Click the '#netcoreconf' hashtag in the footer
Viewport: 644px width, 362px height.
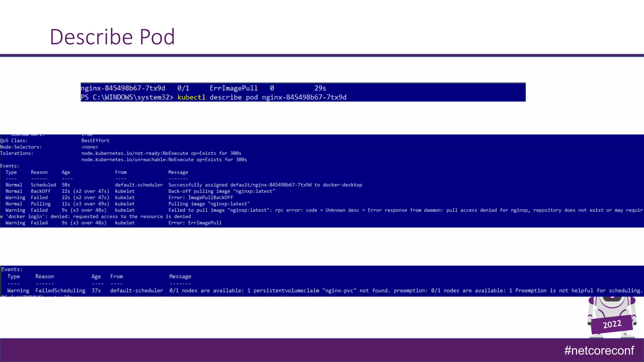click(x=599, y=350)
